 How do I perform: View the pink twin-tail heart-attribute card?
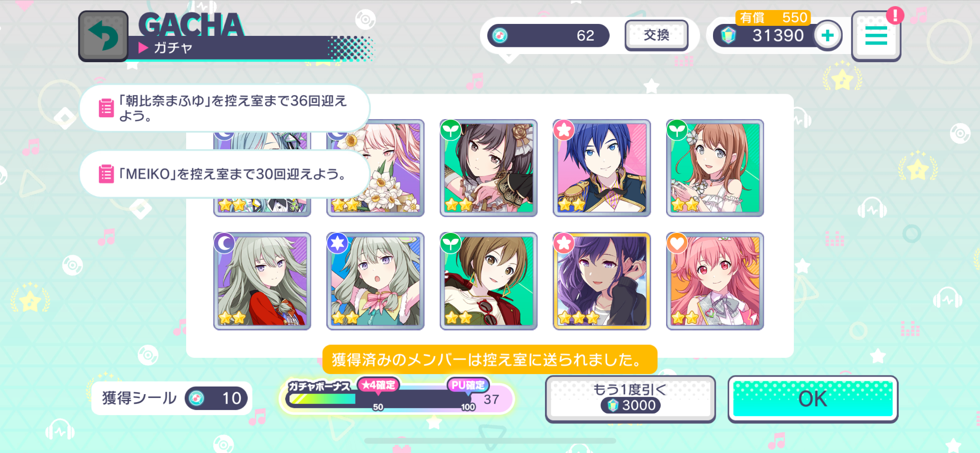(x=715, y=281)
